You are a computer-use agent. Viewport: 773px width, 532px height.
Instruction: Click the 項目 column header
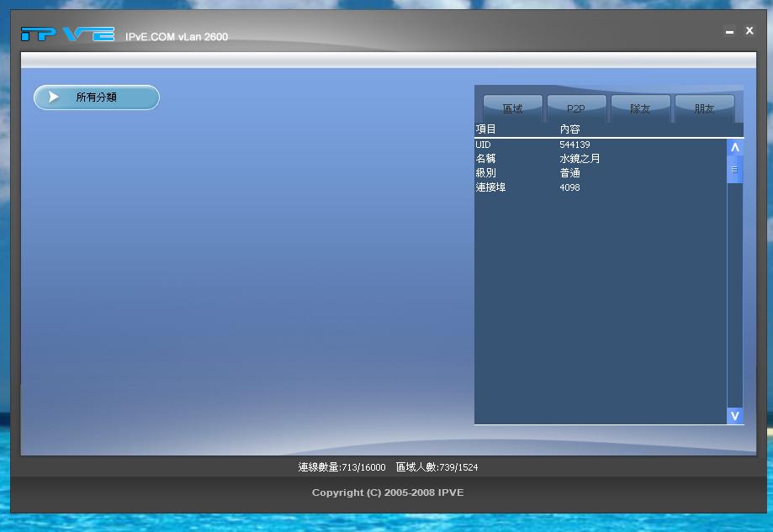tap(485, 129)
